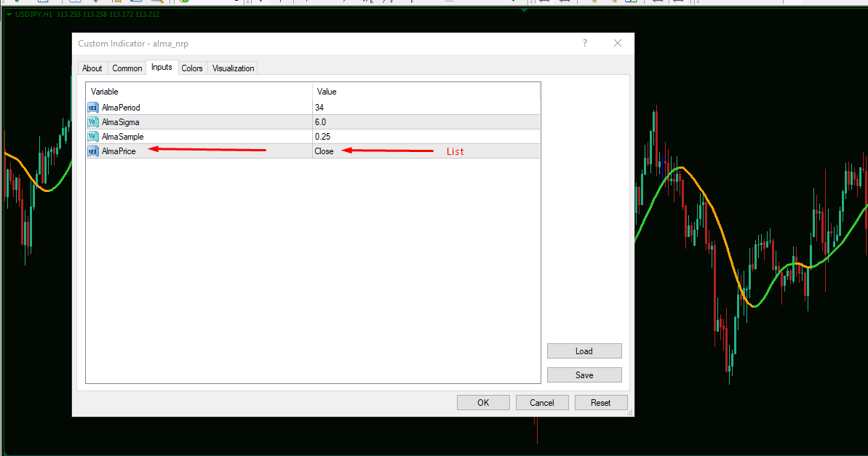The height and width of the screenshot is (456, 868).
Task: Open the Colors tab
Action: [x=192, y=68]
